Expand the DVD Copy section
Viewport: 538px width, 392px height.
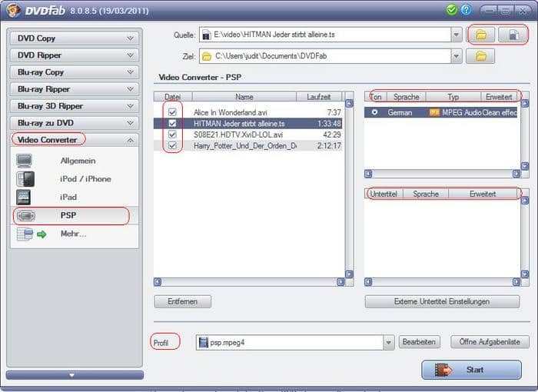click(74, 38)
